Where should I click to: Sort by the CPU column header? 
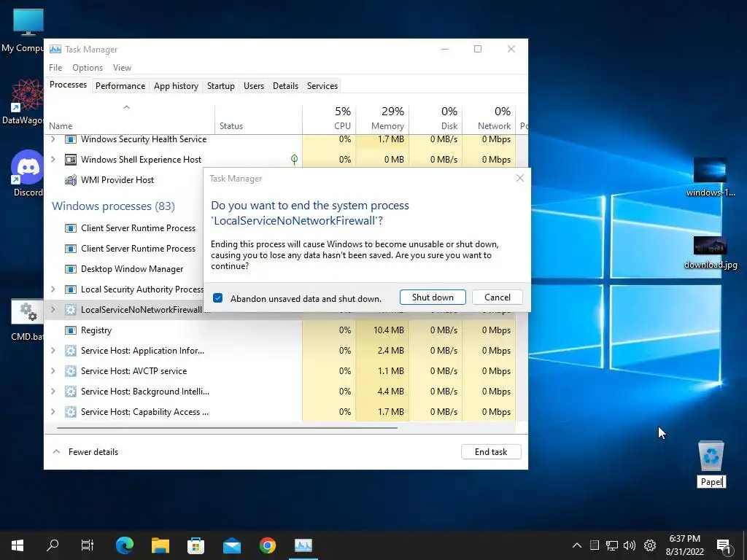329,118
